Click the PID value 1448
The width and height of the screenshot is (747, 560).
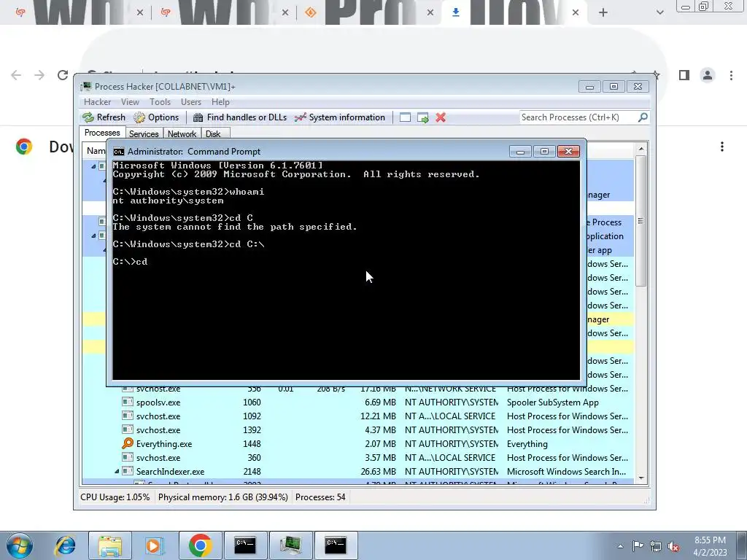(252, 444)
